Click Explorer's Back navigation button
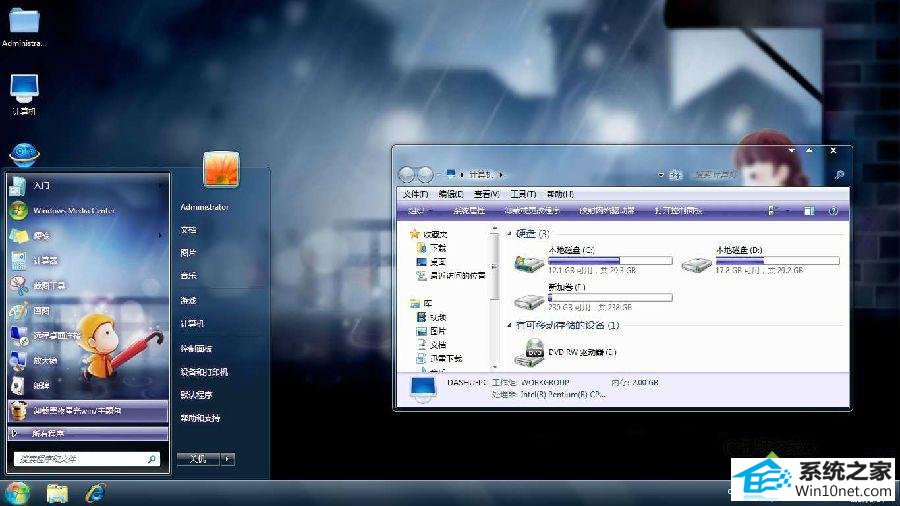 [x=407, y=174]
